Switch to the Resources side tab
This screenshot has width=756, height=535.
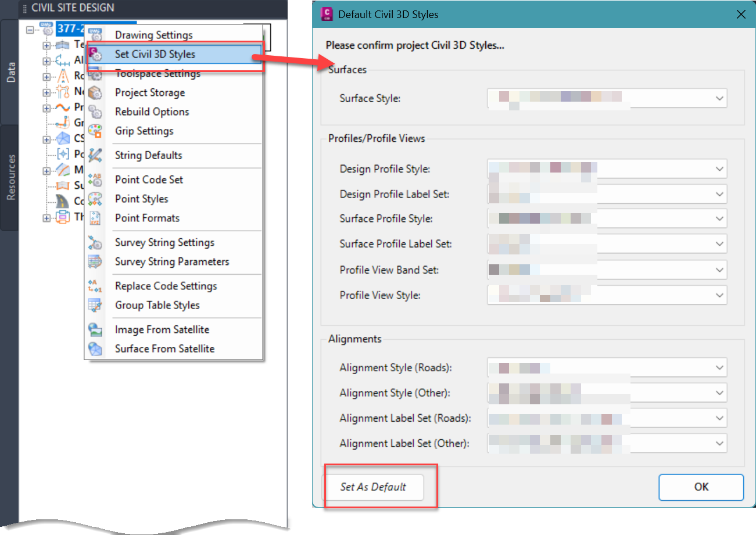click(10, 177)
